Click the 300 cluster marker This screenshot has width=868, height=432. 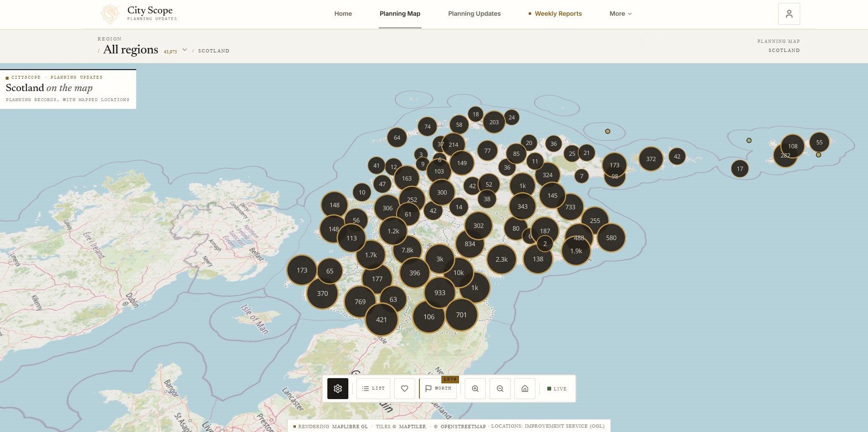click(x=442, y=193)
